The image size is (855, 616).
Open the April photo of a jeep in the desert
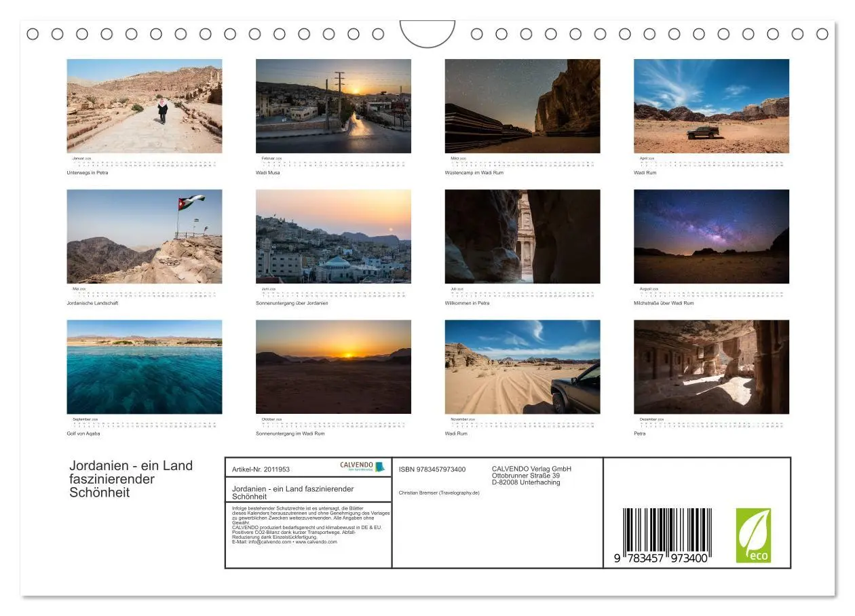[x=712, y=106]
